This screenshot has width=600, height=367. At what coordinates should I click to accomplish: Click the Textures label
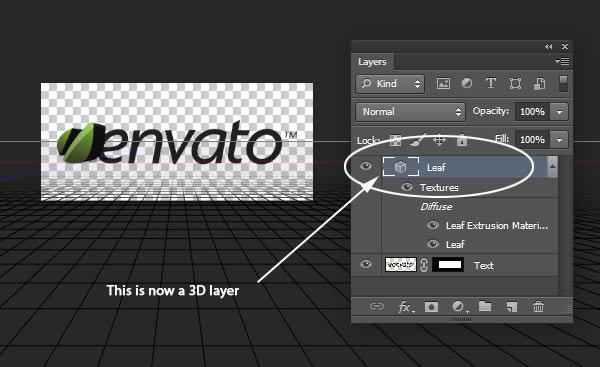tap(439, 188)
